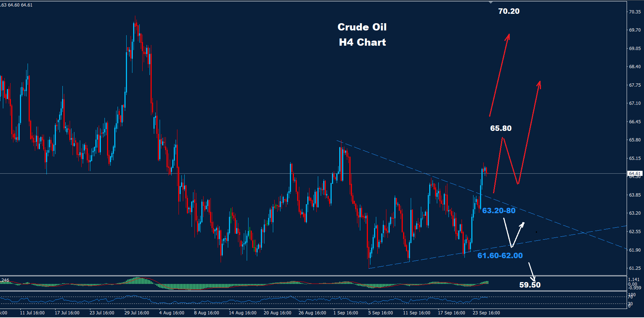The height and width of the screenshot is (318, 644).
Task: Click the 70.35 value on the price scale
Action: point(635,12)
